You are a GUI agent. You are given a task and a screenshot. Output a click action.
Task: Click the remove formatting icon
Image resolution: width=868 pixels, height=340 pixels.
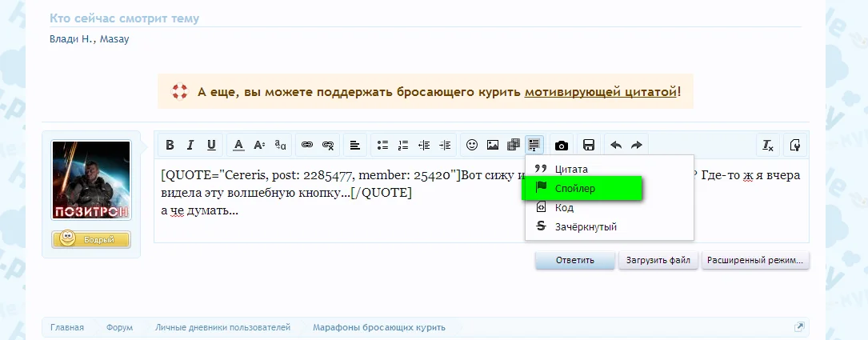click(x=768, y=145)
